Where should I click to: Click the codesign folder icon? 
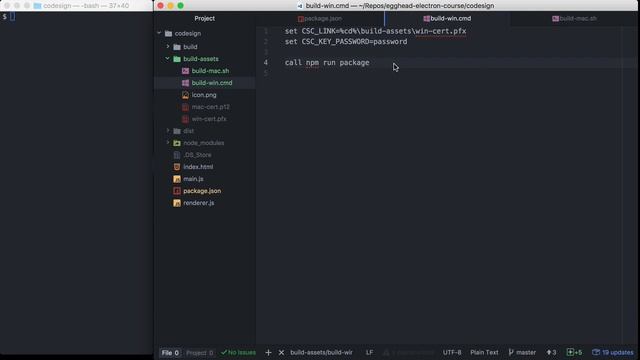pos(168,33)
